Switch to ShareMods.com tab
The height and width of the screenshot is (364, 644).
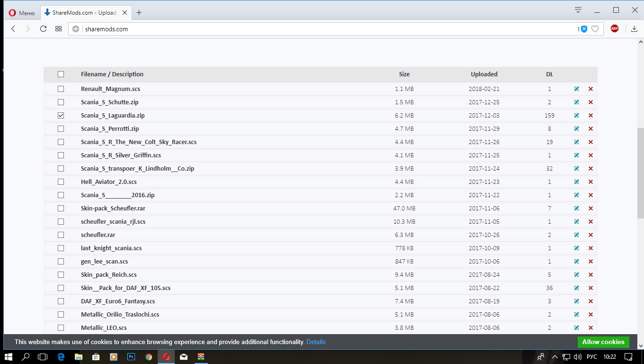click(80, 13)
